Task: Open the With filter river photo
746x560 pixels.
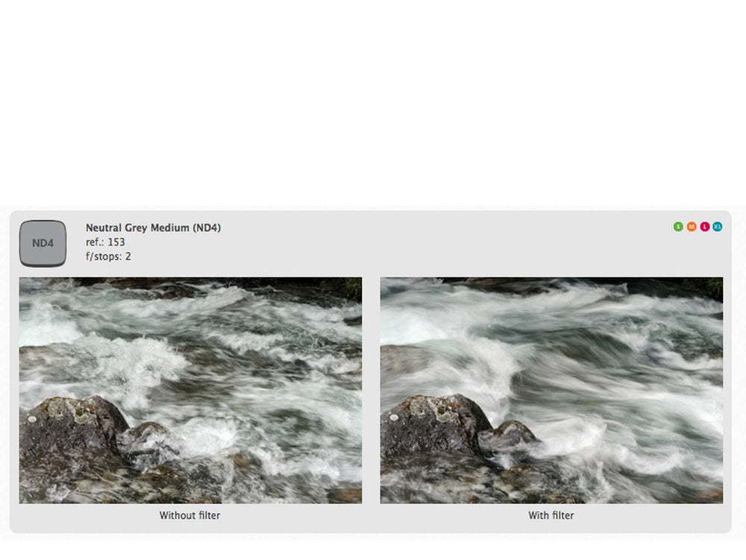Action: coord(551,390)
